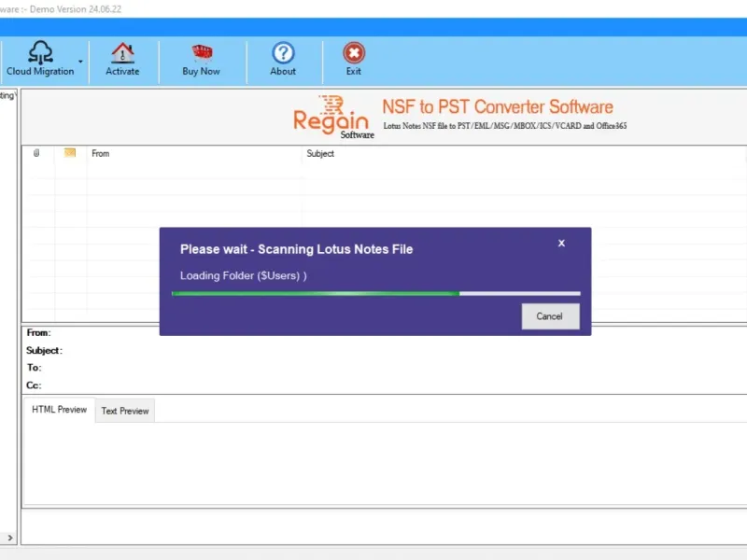The image size is (747, 560).
Task: Click the Loading Folder ($Users) status text
Action: click(x=244, y=275)
